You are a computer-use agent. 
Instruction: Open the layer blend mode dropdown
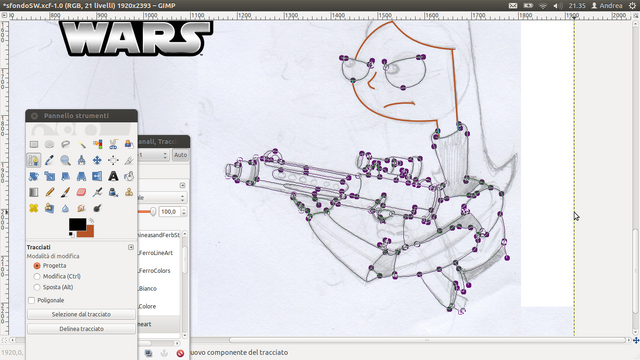[162, 198]
